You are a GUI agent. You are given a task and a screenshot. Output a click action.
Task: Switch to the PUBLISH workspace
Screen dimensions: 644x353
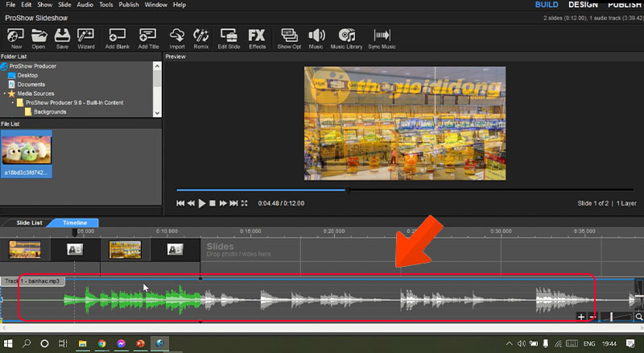pos(625,5)
